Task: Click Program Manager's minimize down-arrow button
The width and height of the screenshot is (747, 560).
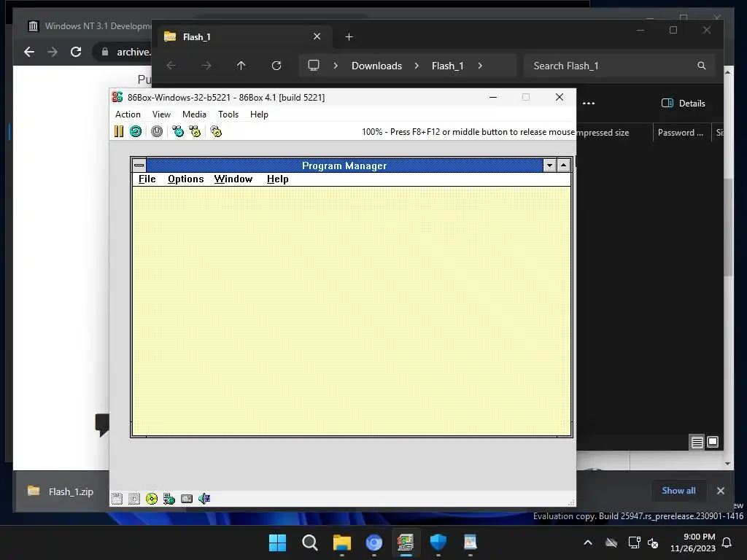Action: [549, 166]
